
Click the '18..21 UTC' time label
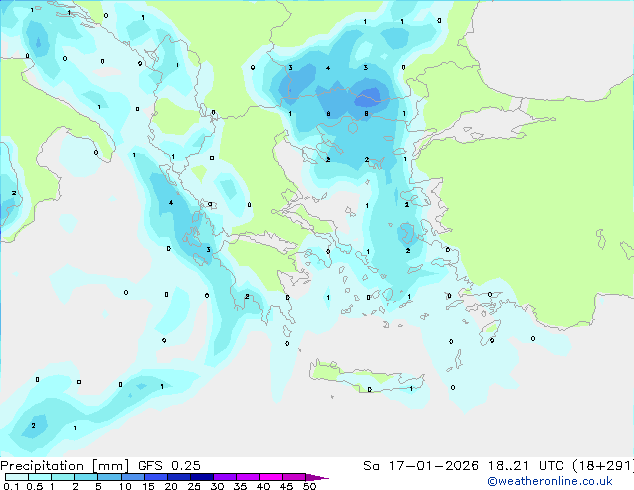click(525, 466)
